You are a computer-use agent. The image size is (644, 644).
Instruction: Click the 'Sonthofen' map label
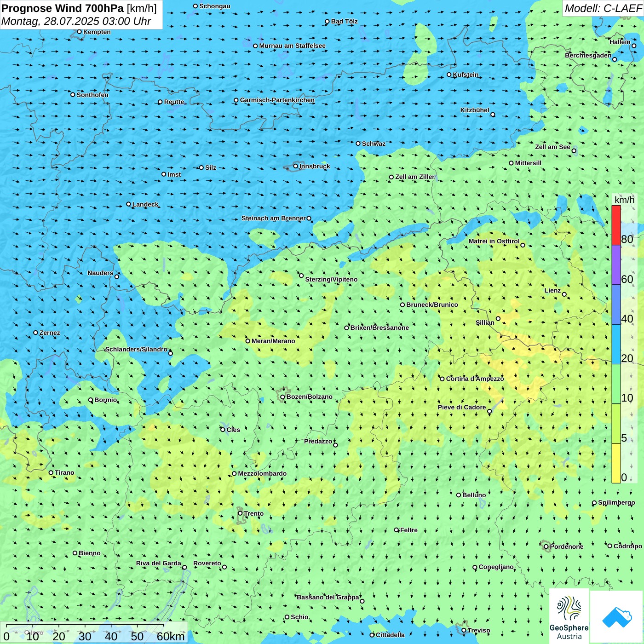pos(92,95)
